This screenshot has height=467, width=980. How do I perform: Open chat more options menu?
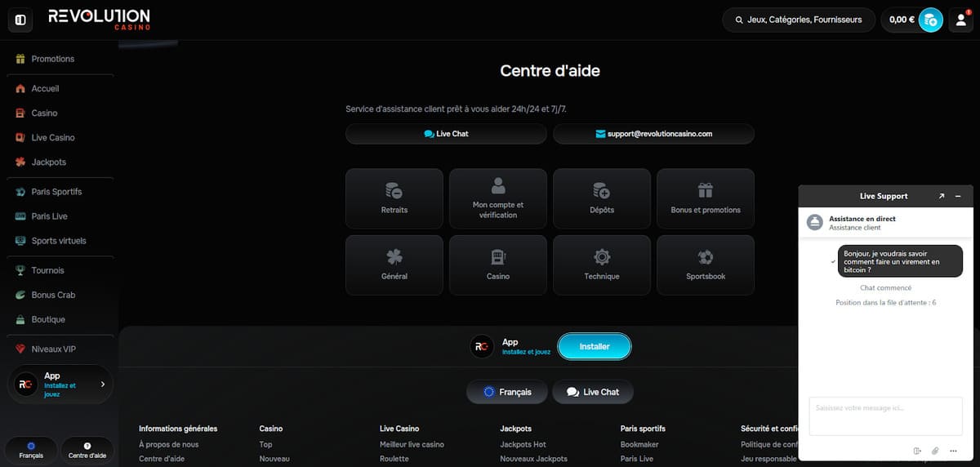(953, 451)
